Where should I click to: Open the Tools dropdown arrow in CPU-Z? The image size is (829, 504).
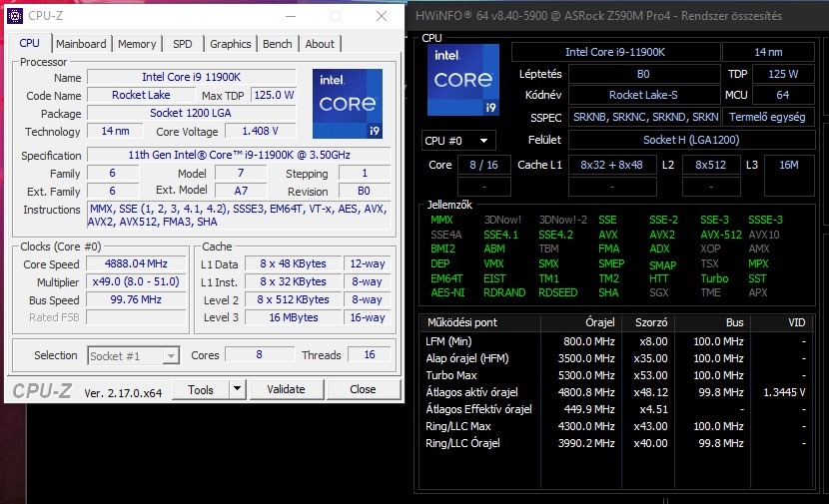point(237,389)
